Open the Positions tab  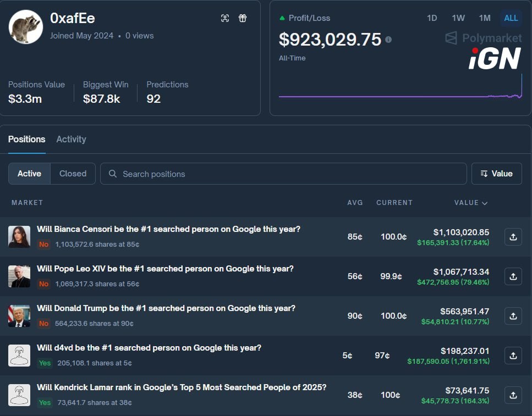(x=26, y=139)
